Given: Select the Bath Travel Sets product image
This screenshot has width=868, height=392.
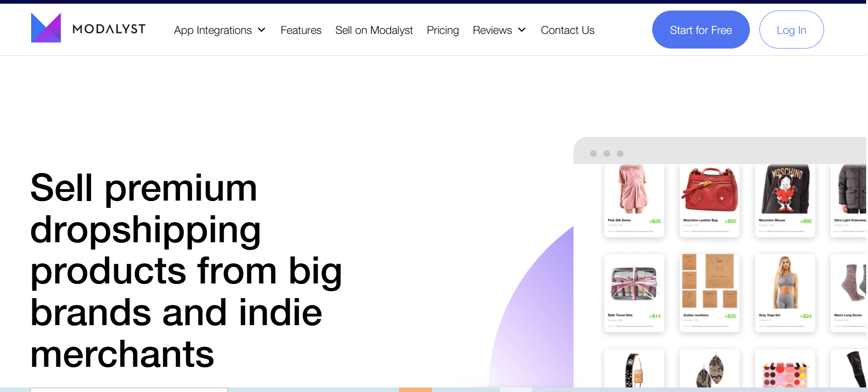Looking at the screenshot, I should (634, 283).
